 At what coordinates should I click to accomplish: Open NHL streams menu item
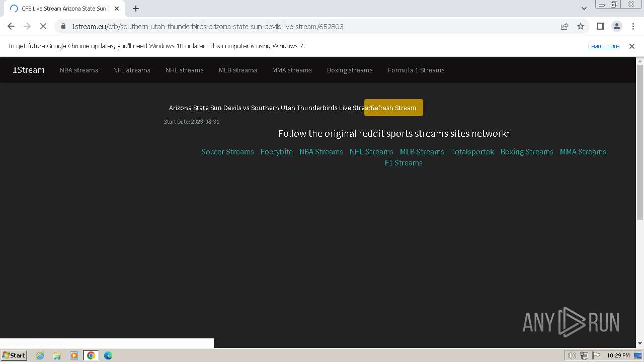point(185,70)
